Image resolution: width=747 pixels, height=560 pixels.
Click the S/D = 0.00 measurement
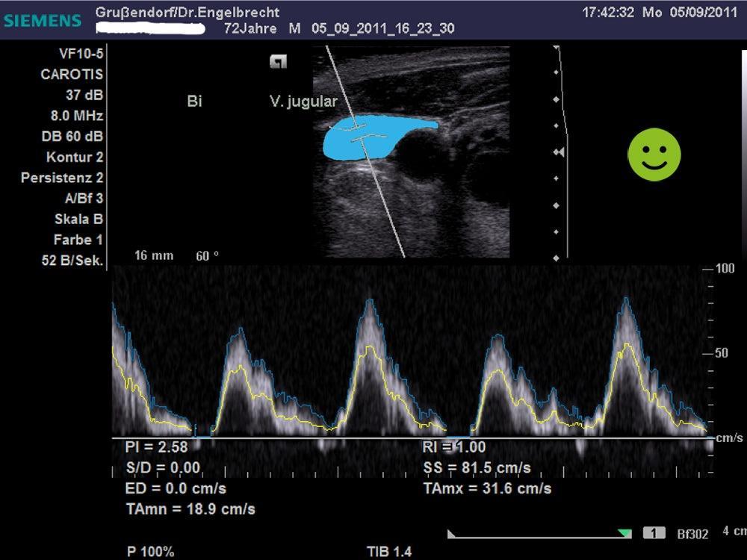163,467
